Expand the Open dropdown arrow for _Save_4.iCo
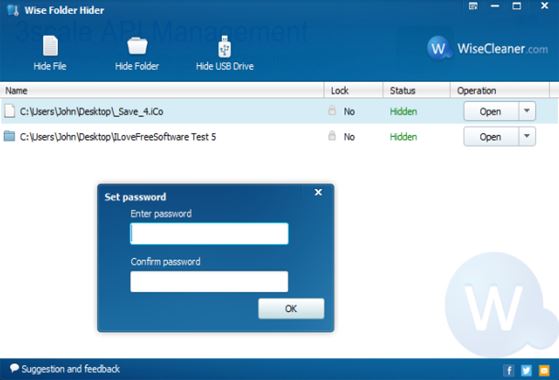The image size is (559, 380). 527,111
